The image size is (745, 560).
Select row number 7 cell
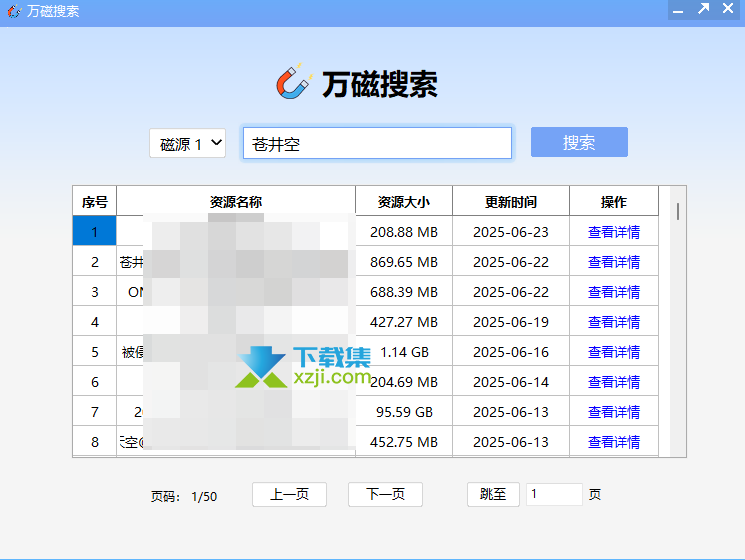95,411
